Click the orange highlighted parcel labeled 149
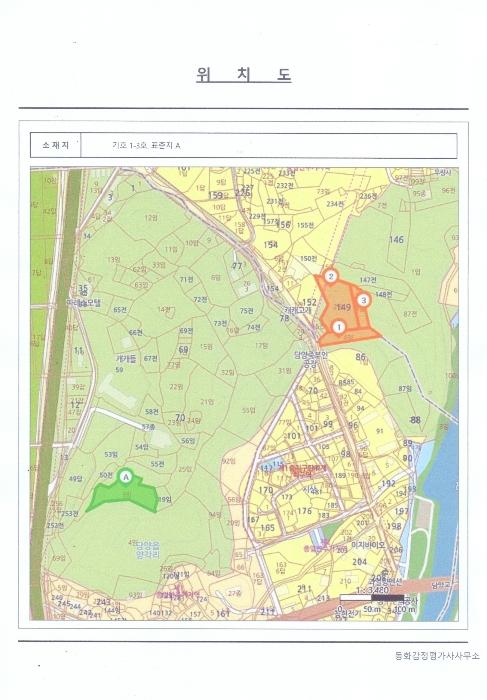487x700 pixels. click(x=343, y=307)
